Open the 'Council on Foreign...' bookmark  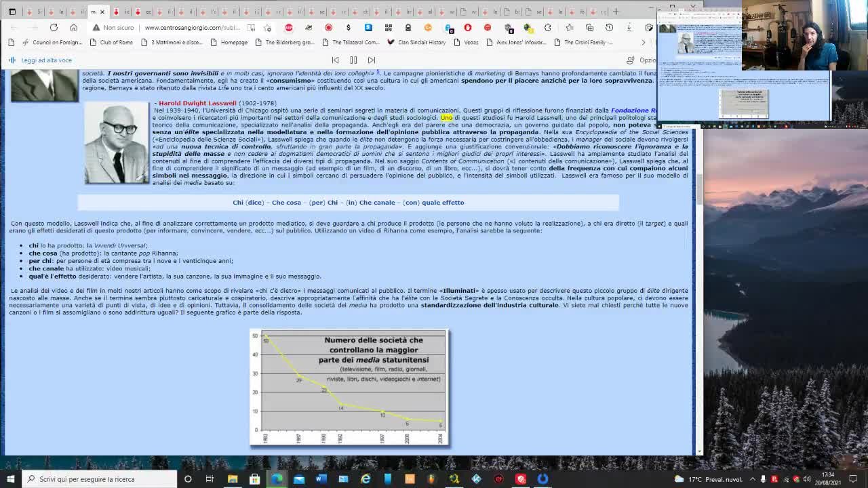52,42
